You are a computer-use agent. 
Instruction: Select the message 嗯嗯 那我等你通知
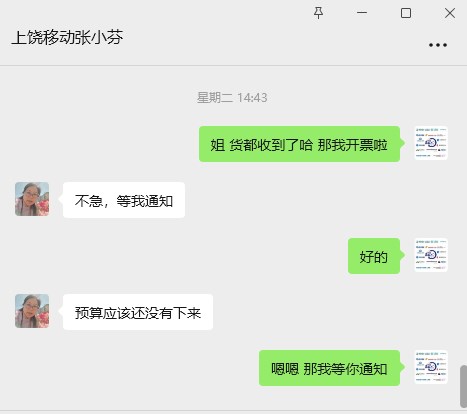click(x=329, y=368)
